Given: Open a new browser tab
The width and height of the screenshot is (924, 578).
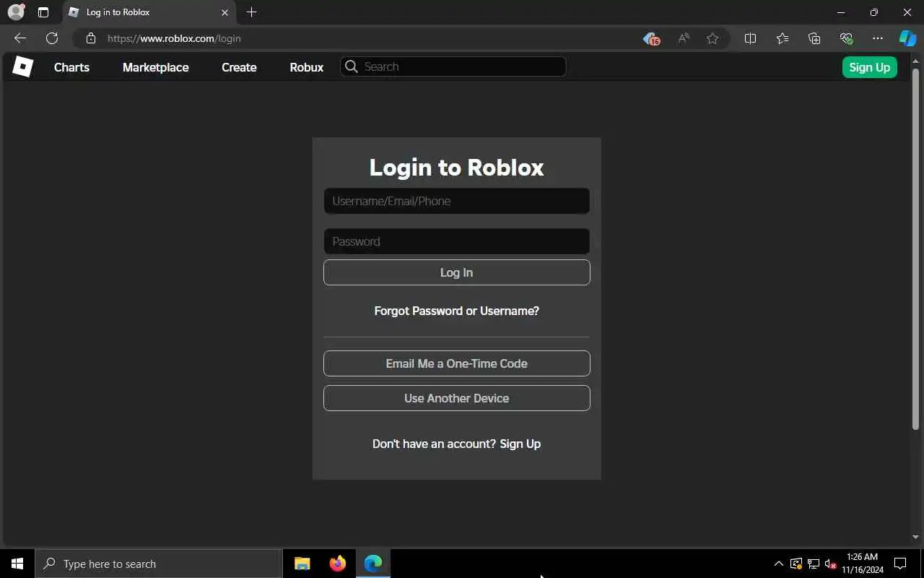Looking at the screenshot, I should [x=251, y=12].
